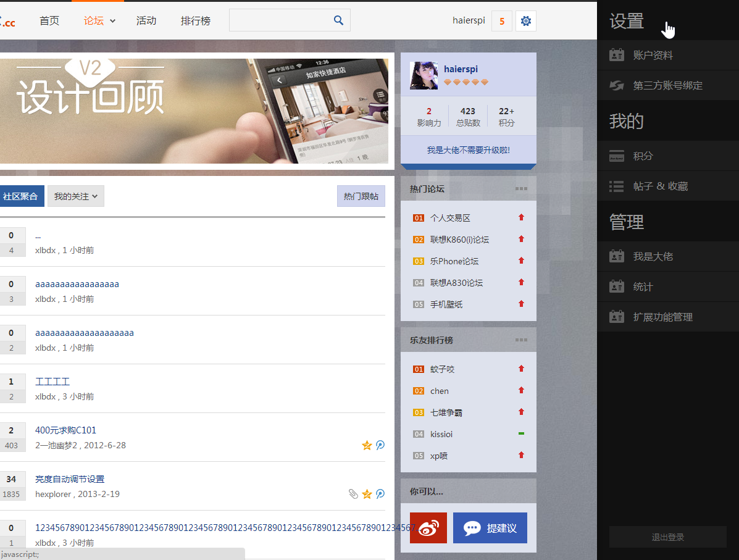
Task: Expand the 论坛 dropdown arrow
Action: click(x=112, y=21)
